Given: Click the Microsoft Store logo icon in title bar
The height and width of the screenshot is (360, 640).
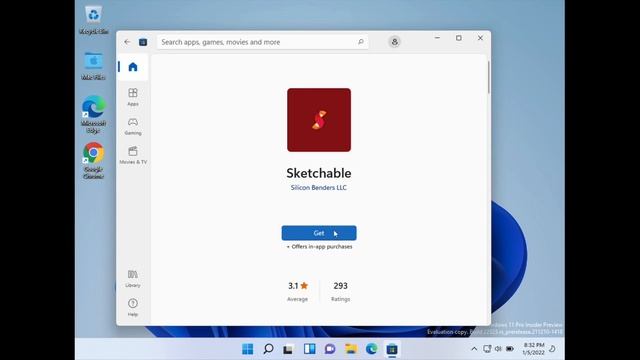Looking at the screenshot, I should [143, 42].
